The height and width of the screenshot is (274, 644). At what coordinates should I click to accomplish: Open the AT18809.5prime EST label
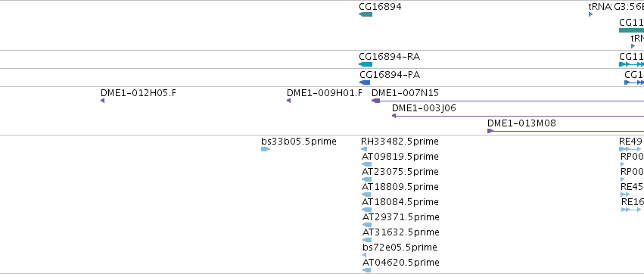click(400, 187)
